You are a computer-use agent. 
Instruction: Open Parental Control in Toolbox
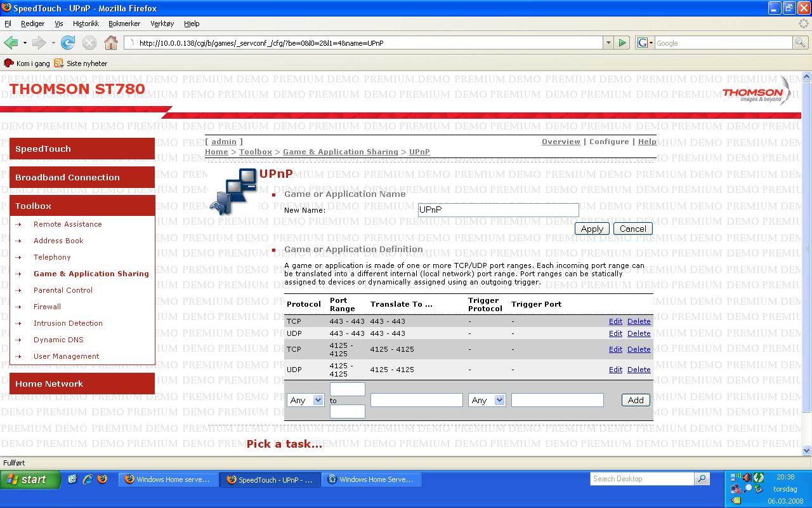coord(63,290)
